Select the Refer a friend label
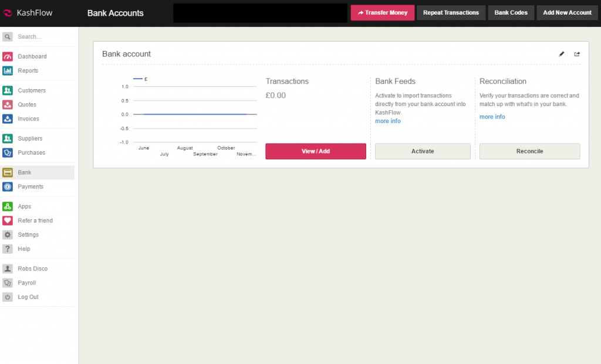Viewport: 601px width, 364px height. point(35,221)
